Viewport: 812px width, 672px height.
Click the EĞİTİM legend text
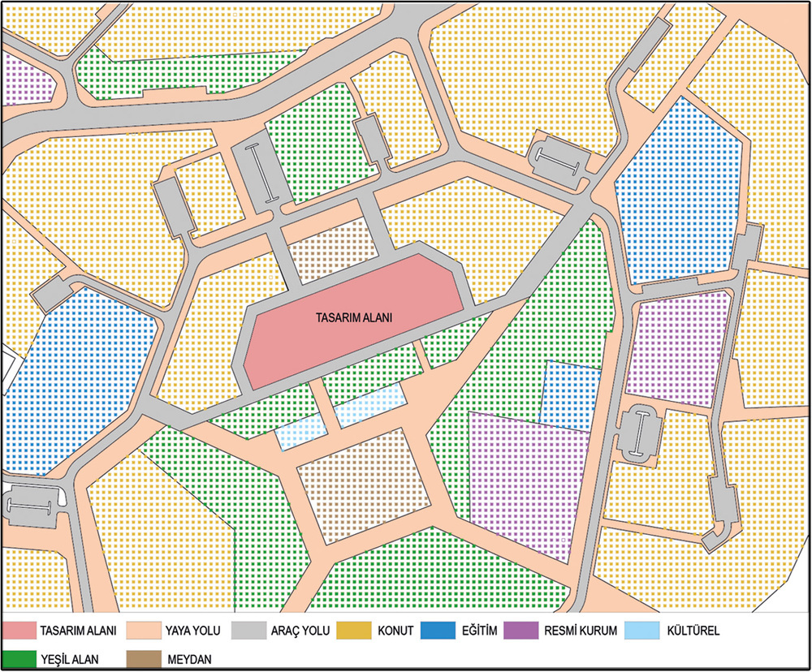click(x=480, y=631)
